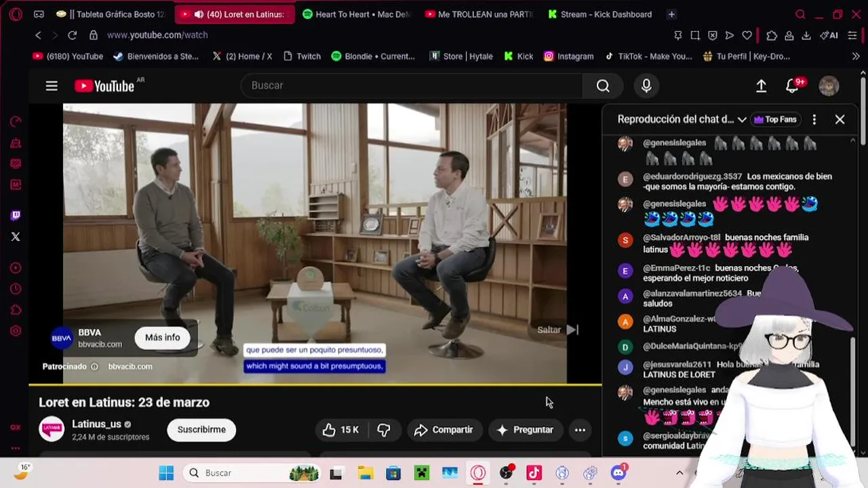Start voice search with the microphone

coord(646,85)
